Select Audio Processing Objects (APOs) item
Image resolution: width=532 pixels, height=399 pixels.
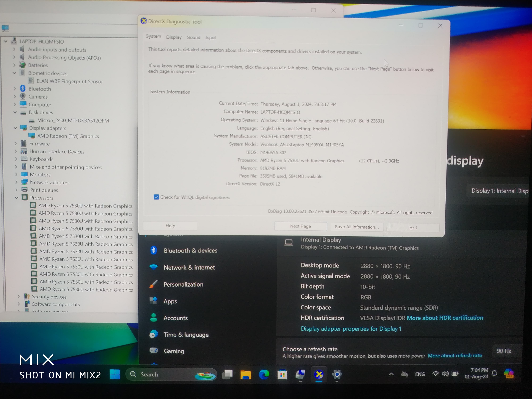65,57
